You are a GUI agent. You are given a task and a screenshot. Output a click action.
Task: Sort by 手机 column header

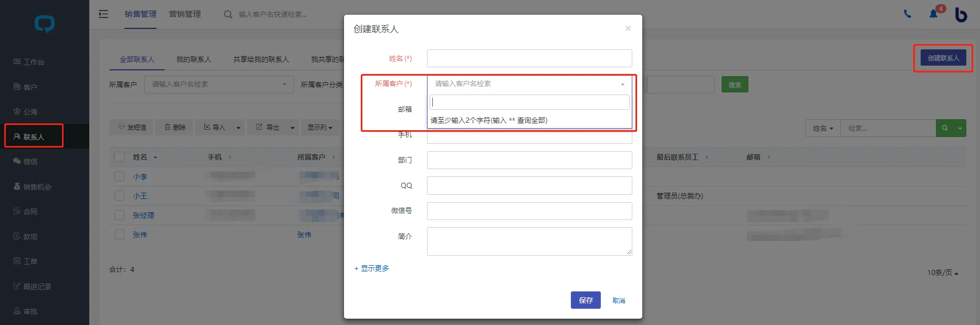coord(219,157)
